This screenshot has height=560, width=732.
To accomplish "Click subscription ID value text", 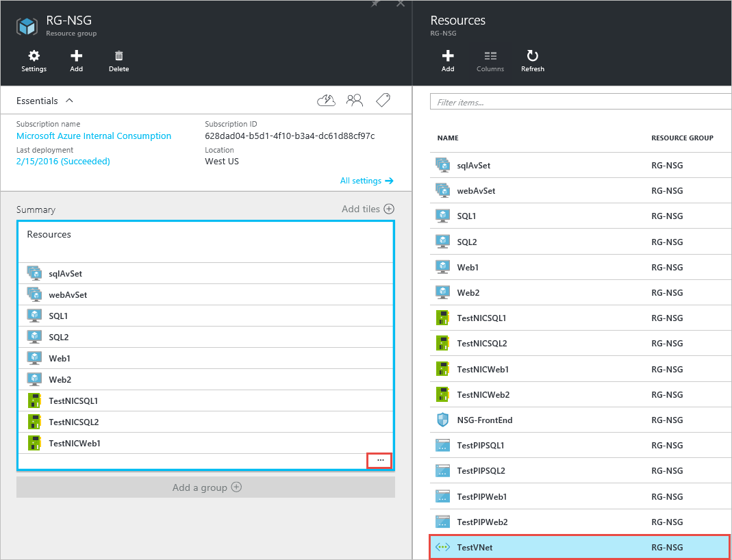I will click(290, 136).
